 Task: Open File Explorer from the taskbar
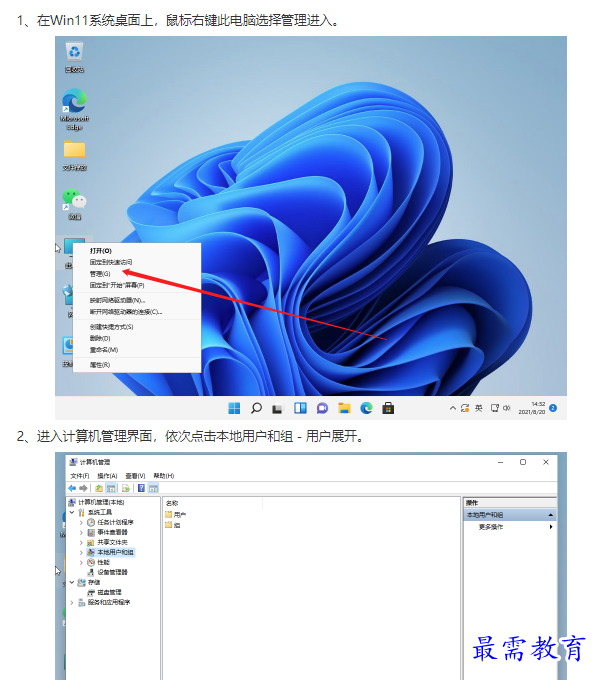click(x=344, y=408)
